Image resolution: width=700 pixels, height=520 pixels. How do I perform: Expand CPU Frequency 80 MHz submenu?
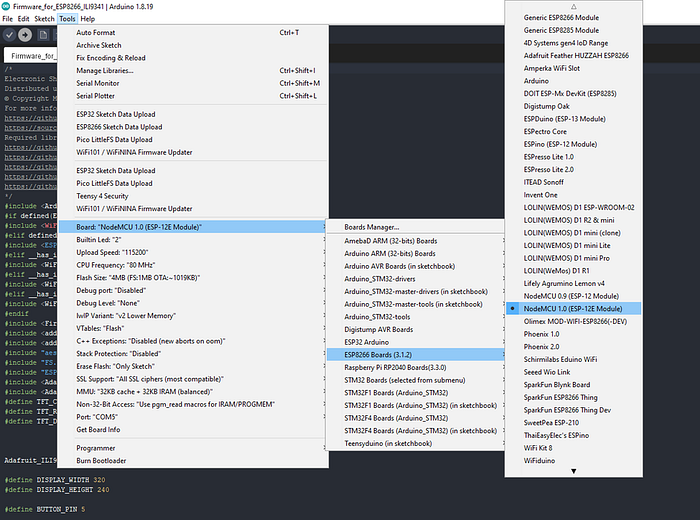tap(193, 265)
